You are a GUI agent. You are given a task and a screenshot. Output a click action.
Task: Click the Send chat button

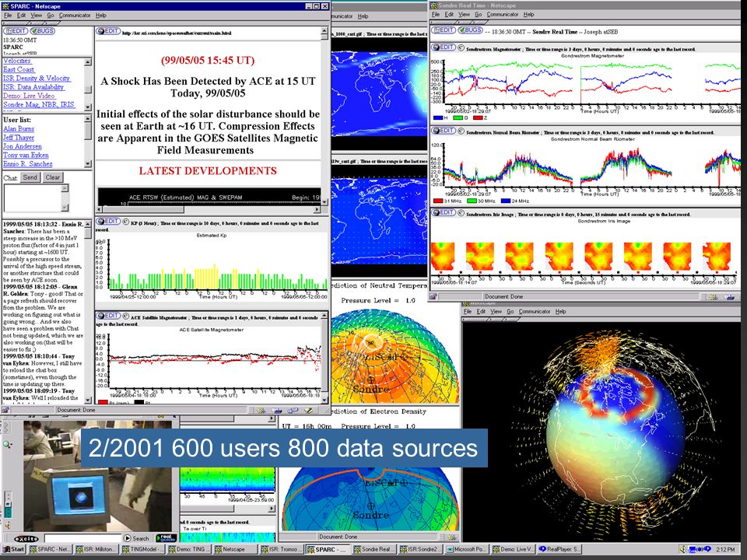(x=30, y=177)
